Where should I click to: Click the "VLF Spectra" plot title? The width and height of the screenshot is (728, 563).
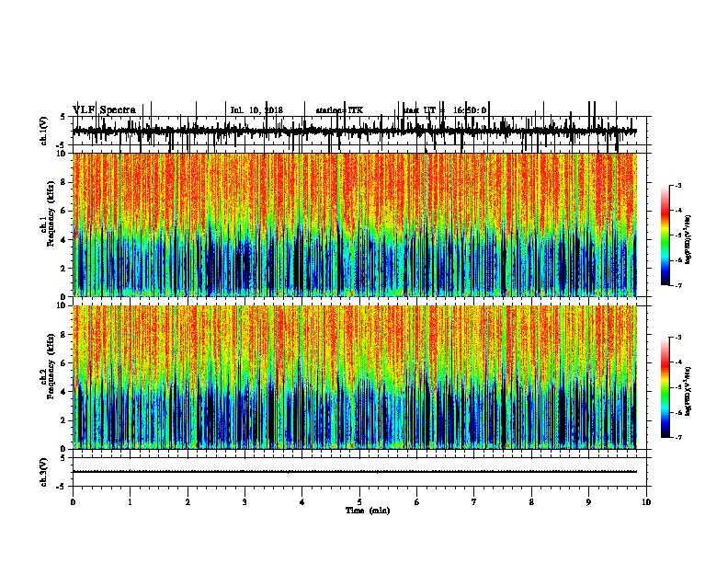(104, 110)
